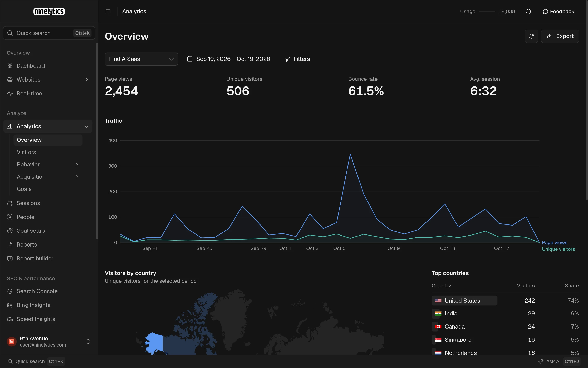Select Overview under Analytics
This screenshot has width=588, height=368.
click(48, 140)
